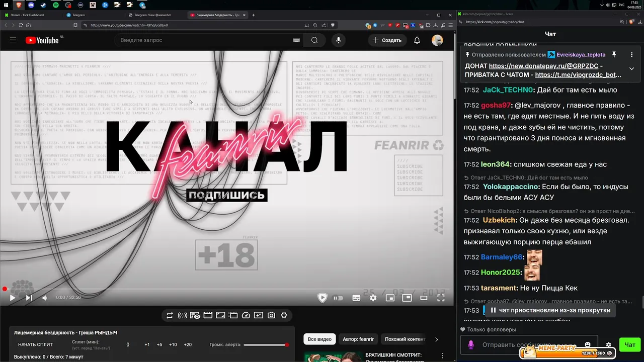Click the shield play icon in player
Image resolution: width=644 pixels, height=362 pixels.
tap(323, 298)
